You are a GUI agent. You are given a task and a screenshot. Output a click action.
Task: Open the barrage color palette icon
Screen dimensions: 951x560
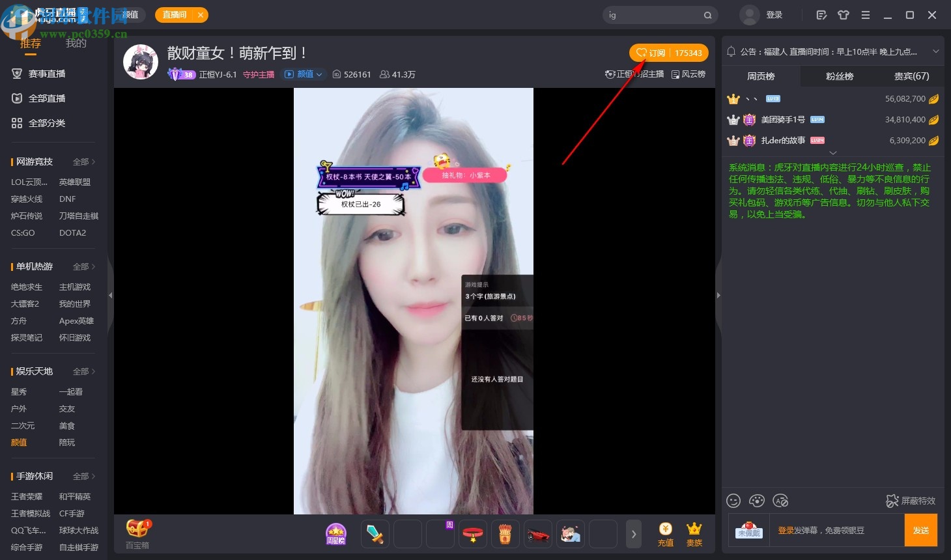click(x=757, y=501)
